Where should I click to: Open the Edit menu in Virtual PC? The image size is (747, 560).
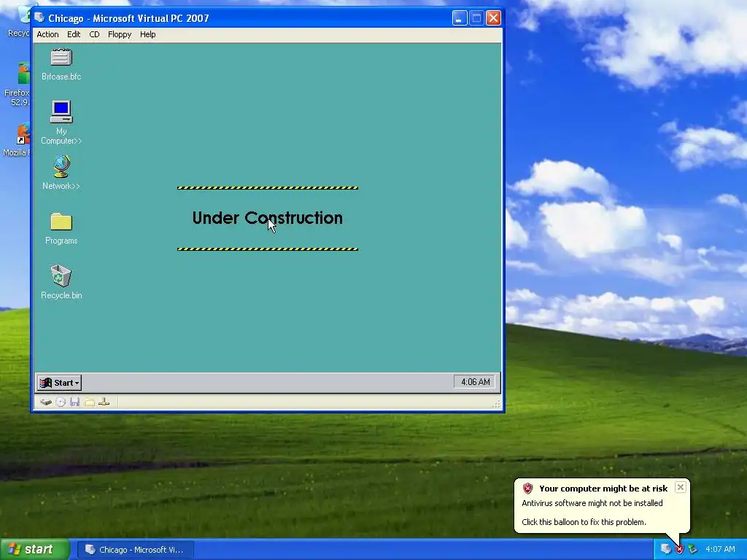coord(74,34)
